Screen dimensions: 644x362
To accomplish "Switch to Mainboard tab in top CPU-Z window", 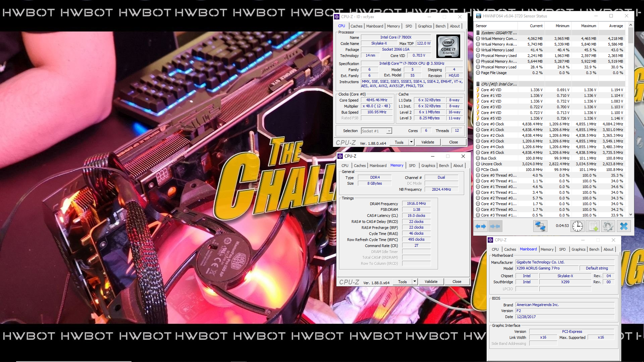I will coord(374,26).
